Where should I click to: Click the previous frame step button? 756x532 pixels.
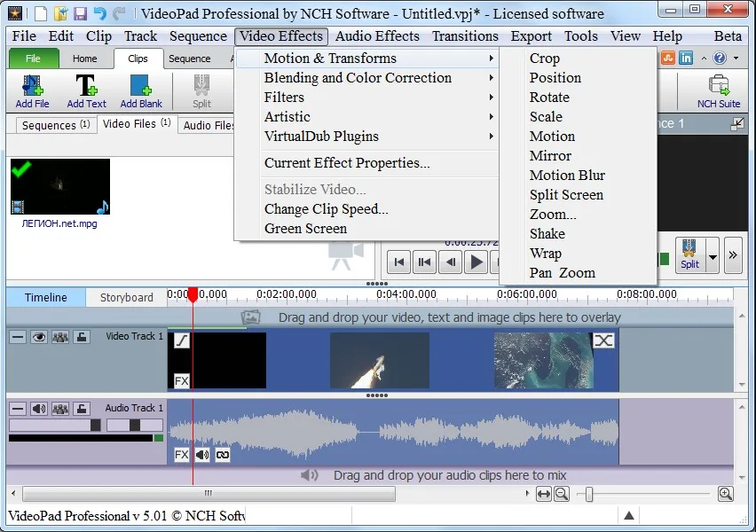(451, 262)
